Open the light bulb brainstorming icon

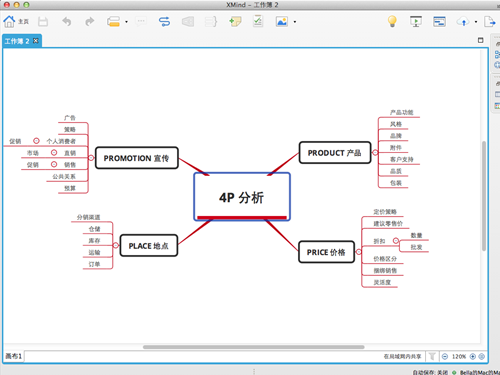click(392, 22)
